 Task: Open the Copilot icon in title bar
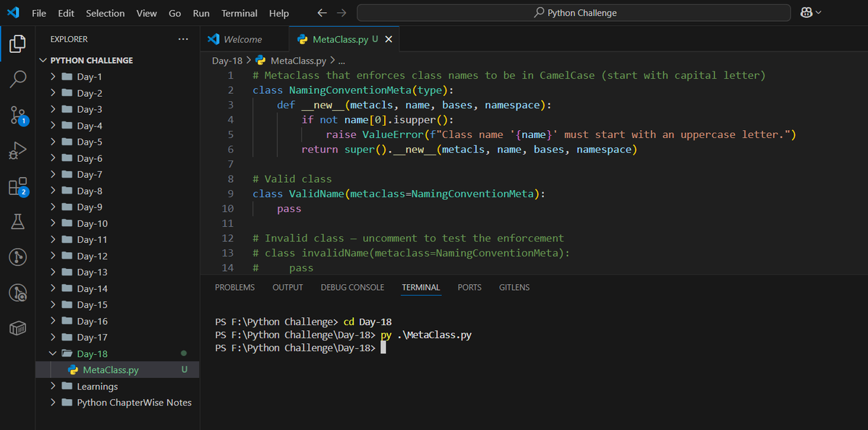(806, 13)
